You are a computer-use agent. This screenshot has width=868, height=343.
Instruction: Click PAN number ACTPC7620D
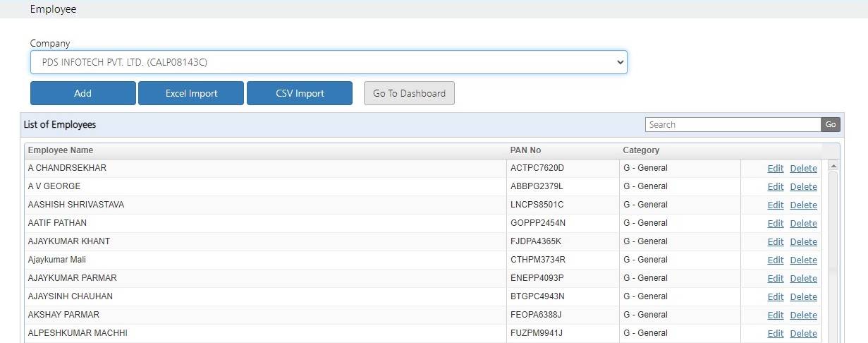click(x=538, y=168)
